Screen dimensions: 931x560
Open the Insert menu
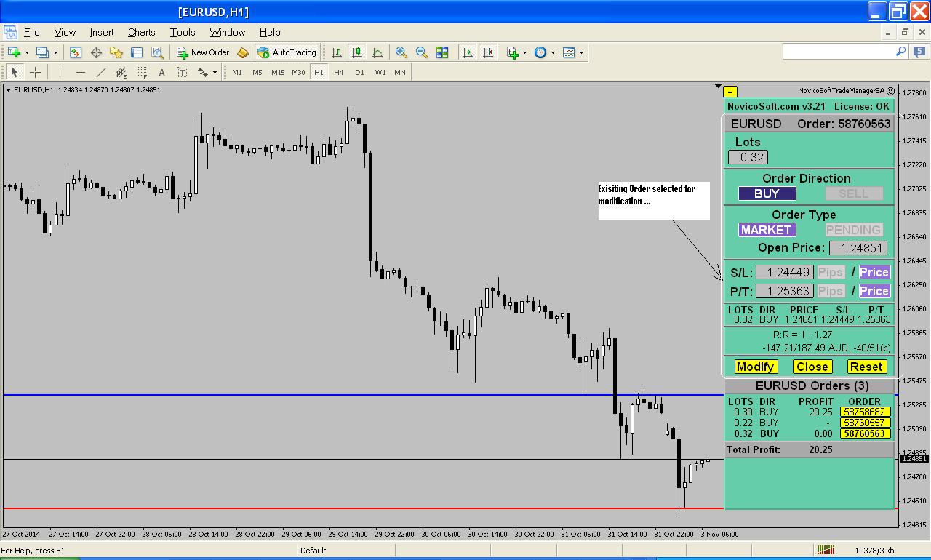102,32
